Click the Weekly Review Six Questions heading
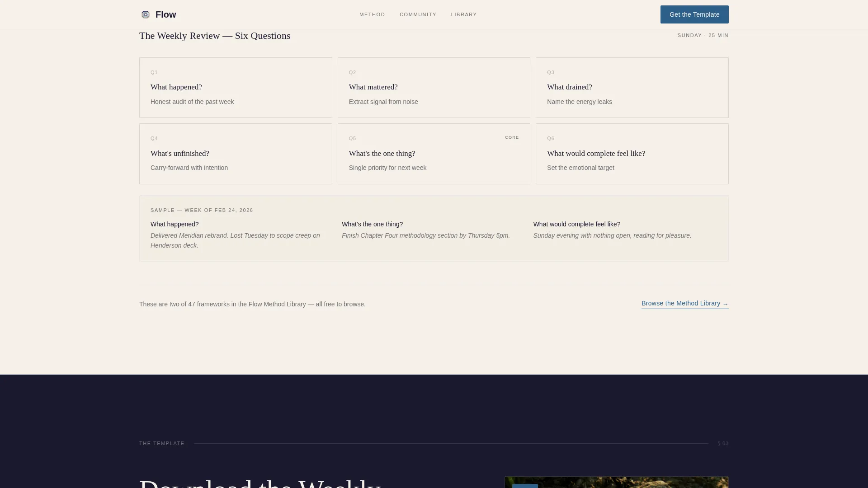868x488 pixels. click(x=215, y=36)
